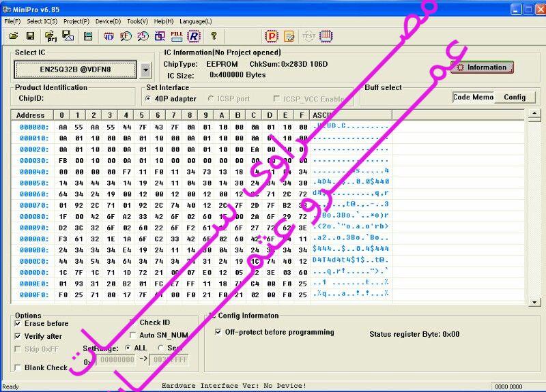Click hex byte AA at row 000000 column 0
Viewport: 546px width, 392px height.
63,127
